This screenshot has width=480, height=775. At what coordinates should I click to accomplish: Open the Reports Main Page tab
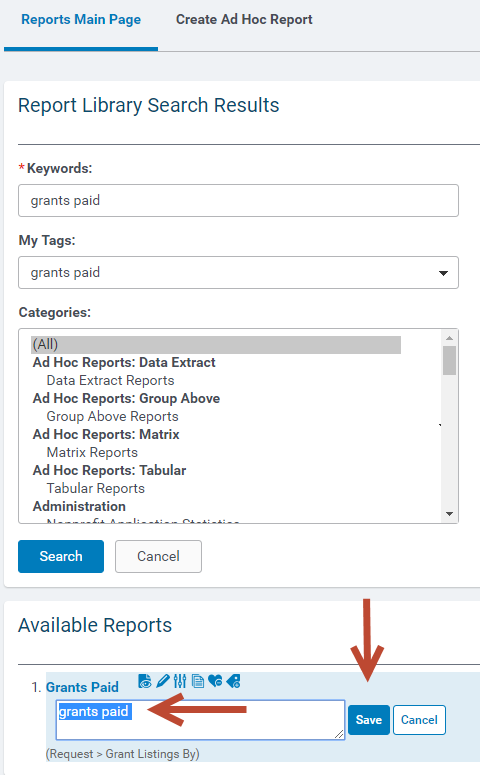81,20
